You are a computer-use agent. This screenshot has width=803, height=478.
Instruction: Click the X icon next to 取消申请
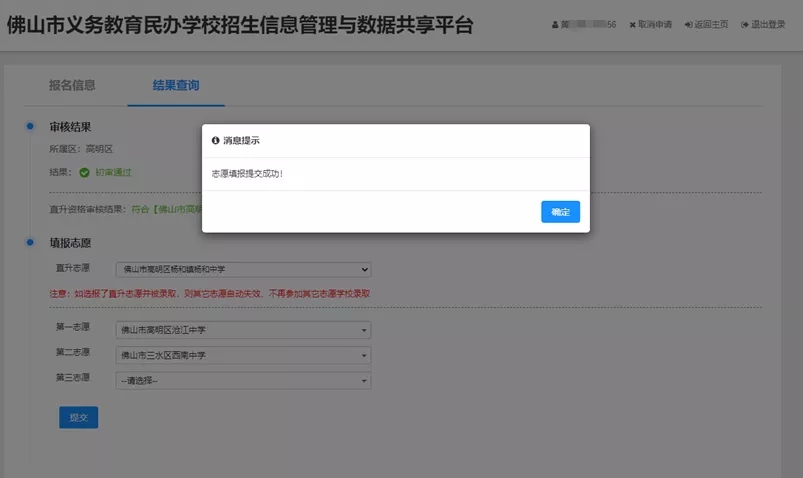632,25
